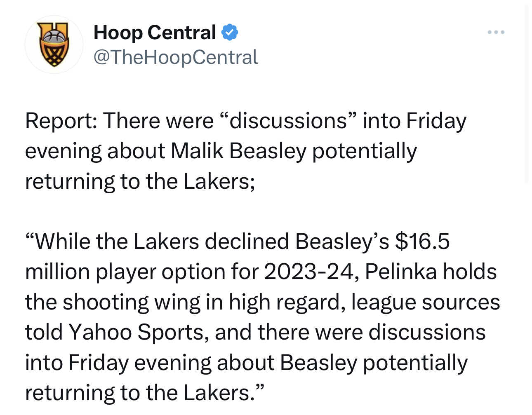Click the vertical scrollbar beside the tweet

tap(526, 94)
